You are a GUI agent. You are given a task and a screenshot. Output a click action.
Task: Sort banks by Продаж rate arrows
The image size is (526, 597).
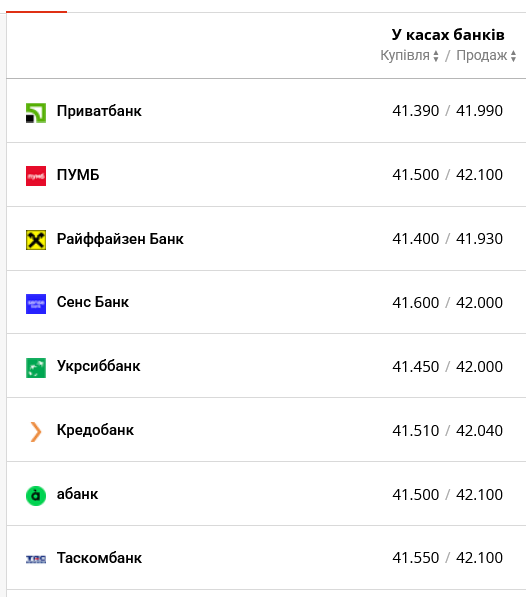pyautogui.click(x=513, y=56)
